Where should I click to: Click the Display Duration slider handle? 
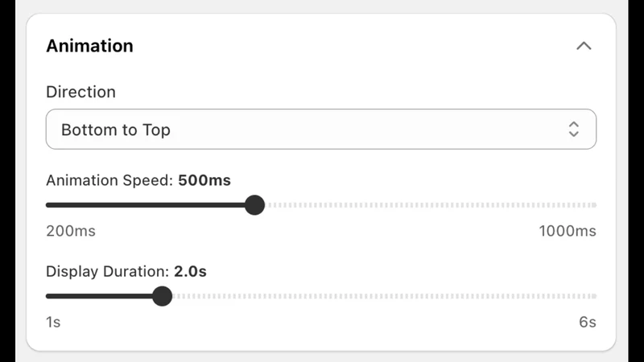point(163,296)
